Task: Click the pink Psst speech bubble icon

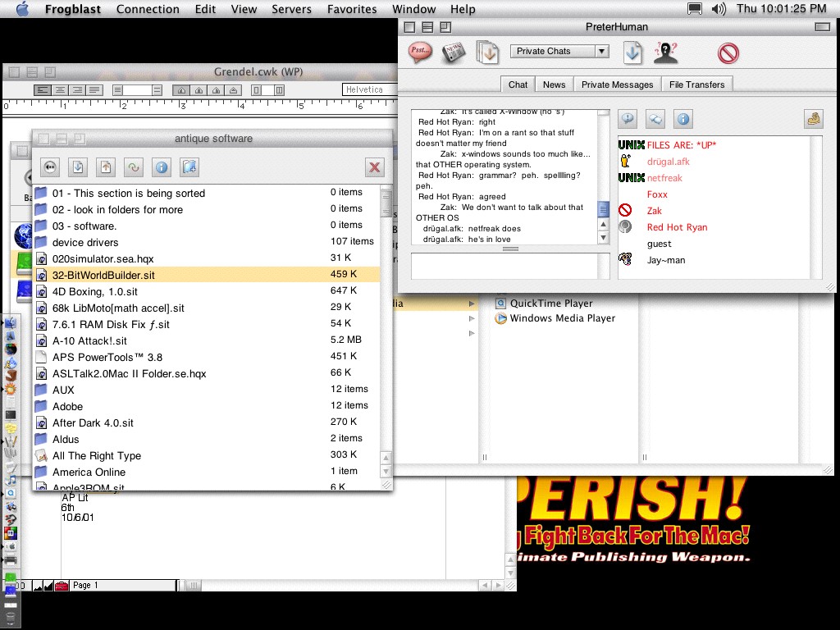Action: pos(421,52)
